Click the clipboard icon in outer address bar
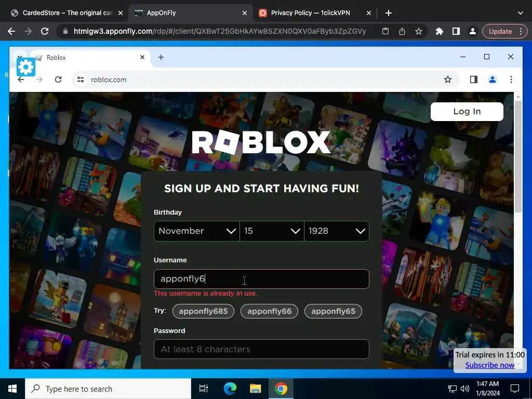The width and height of the screenshot is (532, 399). click(385, 31)
